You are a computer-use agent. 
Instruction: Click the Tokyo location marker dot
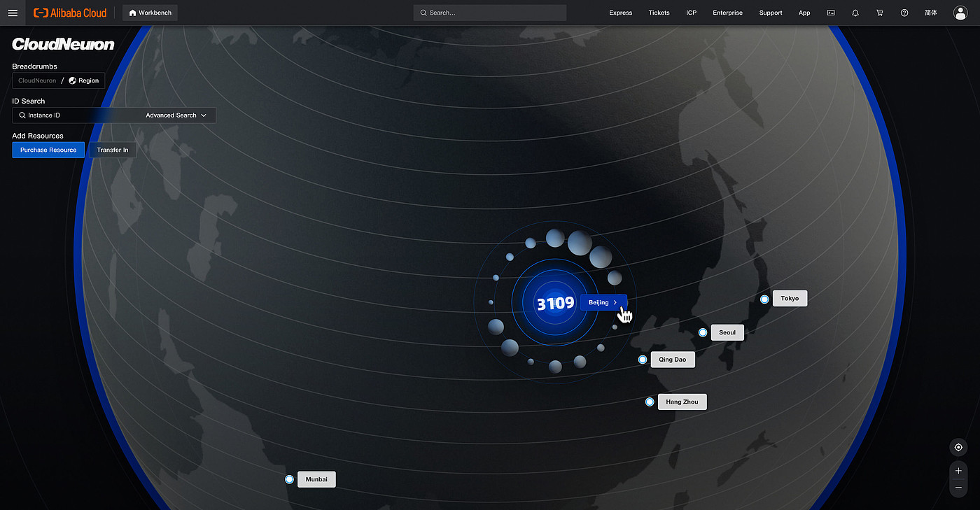764,299
